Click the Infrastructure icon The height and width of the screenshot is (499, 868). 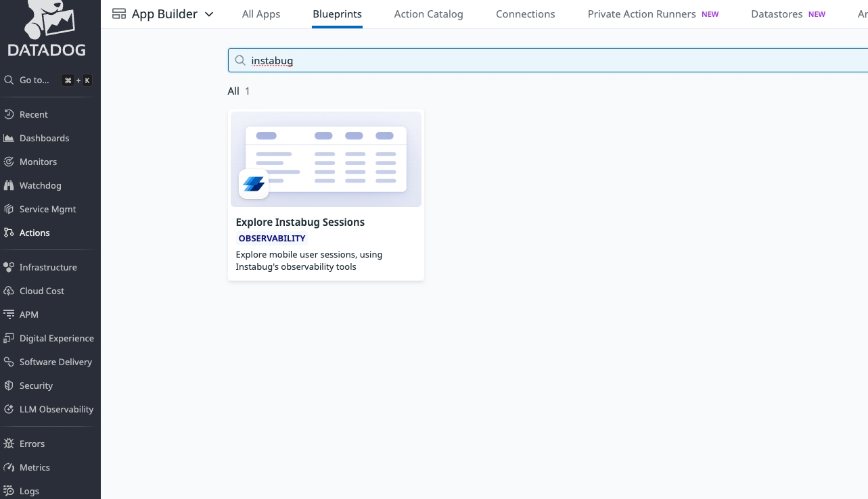(x=9, y=267)
